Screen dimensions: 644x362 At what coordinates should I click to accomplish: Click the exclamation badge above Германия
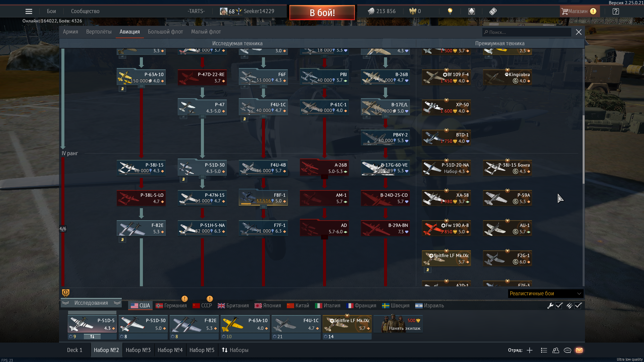pos(184,299)
